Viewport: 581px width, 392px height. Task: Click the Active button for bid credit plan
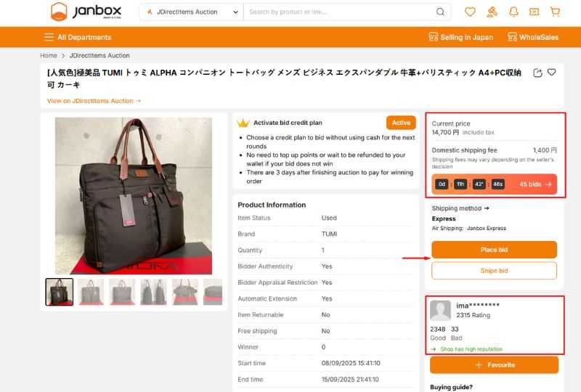[401, 123]
